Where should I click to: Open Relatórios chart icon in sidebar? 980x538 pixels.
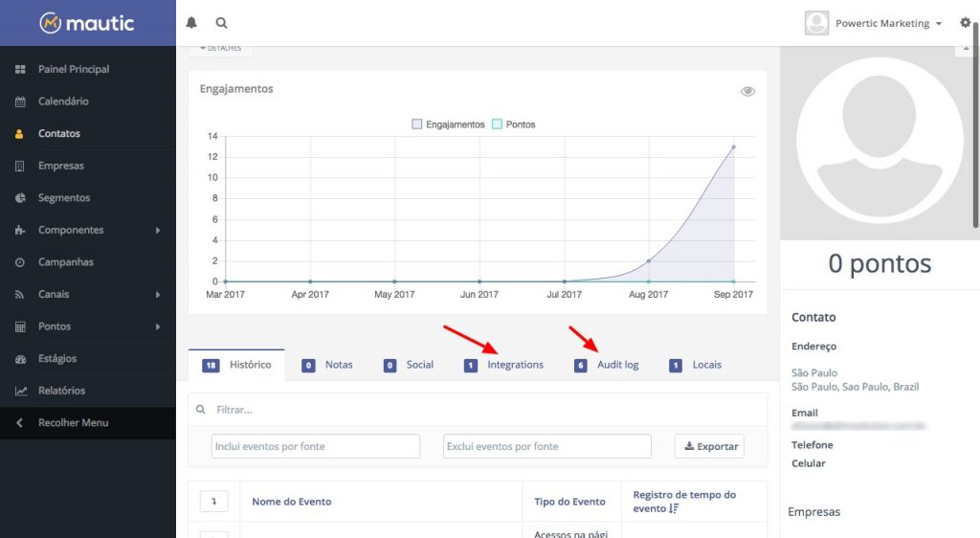coord(21,391)
